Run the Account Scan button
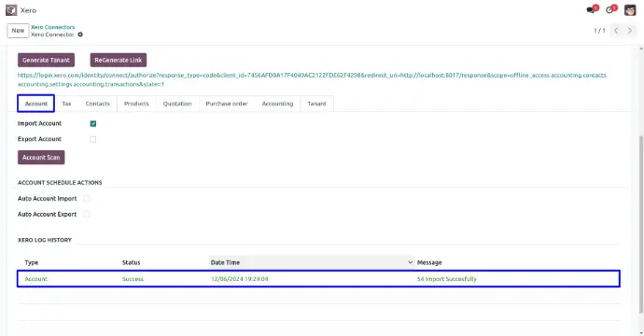Viewport: 644px width, 336px height. tap(41, 158)
